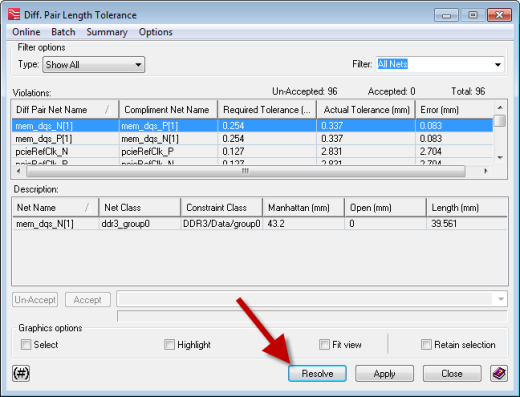Click horizontal scrollbar right arrow
This screenshot has height=397, width=520.
click(486, 171)
